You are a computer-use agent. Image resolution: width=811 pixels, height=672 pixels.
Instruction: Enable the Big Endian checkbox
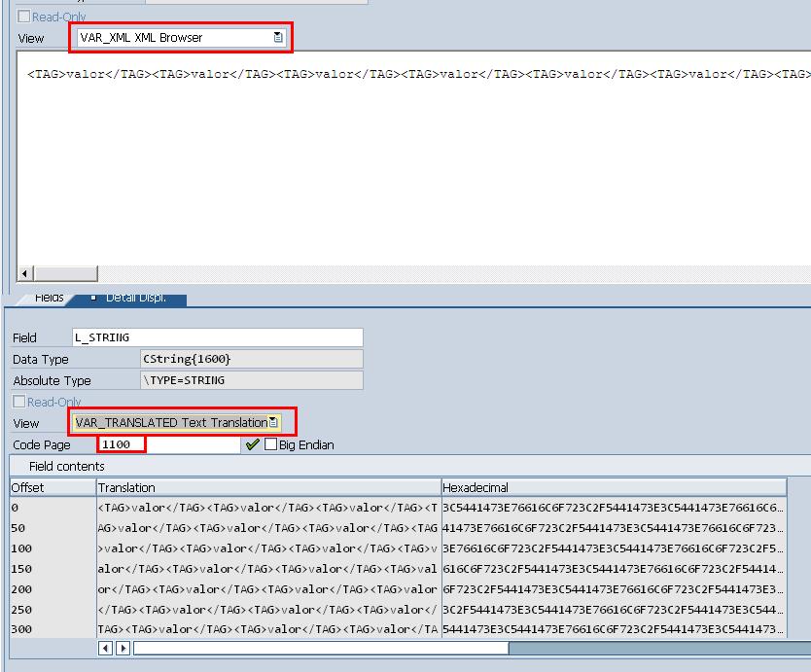(x=270, y=444)
